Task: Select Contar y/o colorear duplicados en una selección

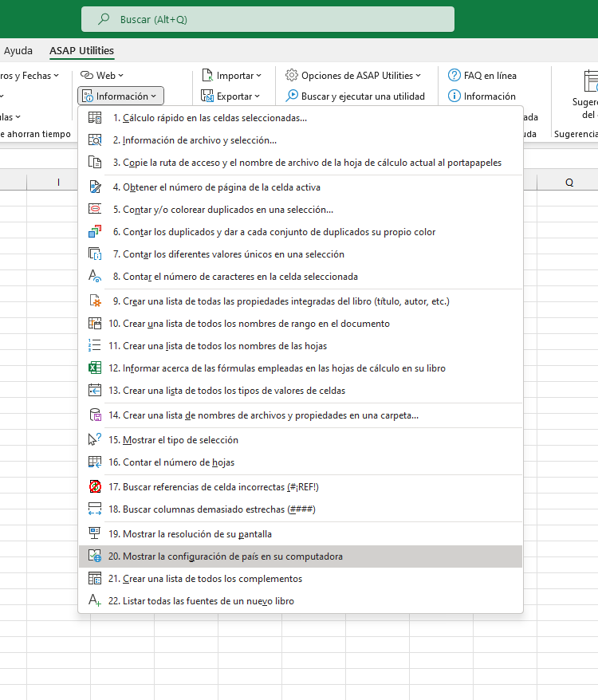Action: tap(300, 210)
